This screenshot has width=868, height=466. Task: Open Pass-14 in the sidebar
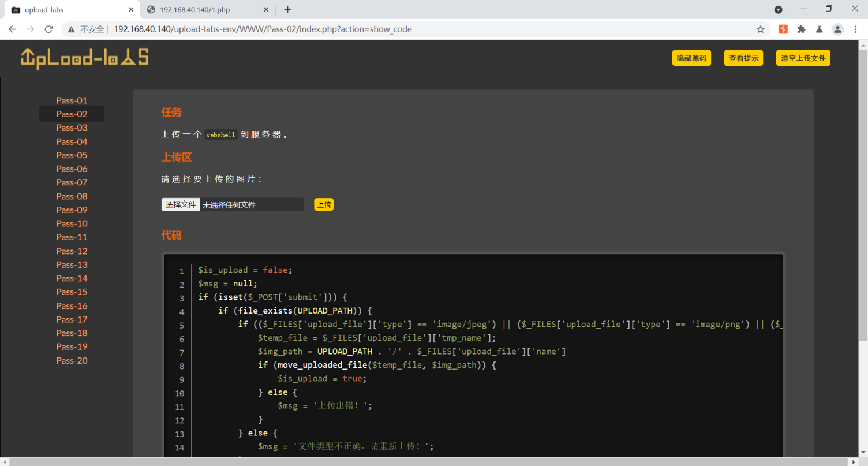(x=72, y=278)
